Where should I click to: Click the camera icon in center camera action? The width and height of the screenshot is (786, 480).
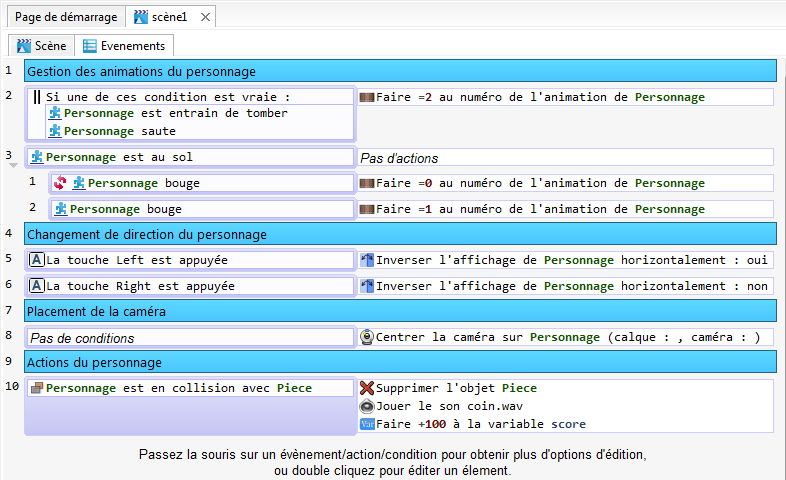pos(367,337)
